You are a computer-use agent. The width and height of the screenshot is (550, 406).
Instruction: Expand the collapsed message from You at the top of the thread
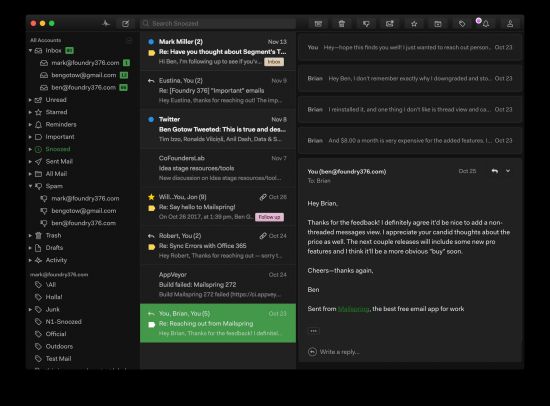coord(410,47)
